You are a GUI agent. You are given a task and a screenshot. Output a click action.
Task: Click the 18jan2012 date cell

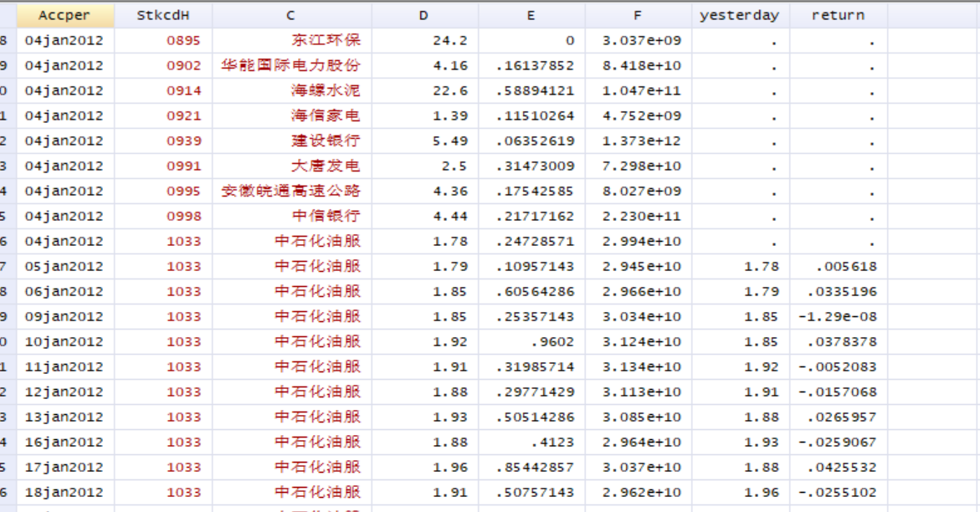coord(65,493)
